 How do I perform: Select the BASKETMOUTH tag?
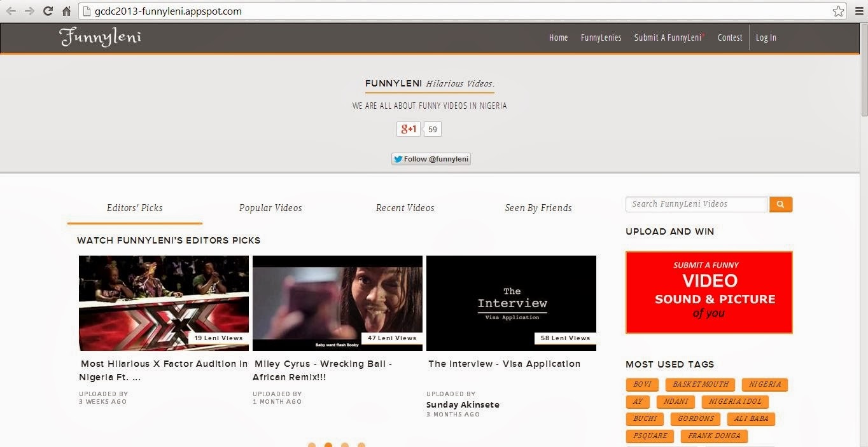pyautogui.click(x=700, y=385)
